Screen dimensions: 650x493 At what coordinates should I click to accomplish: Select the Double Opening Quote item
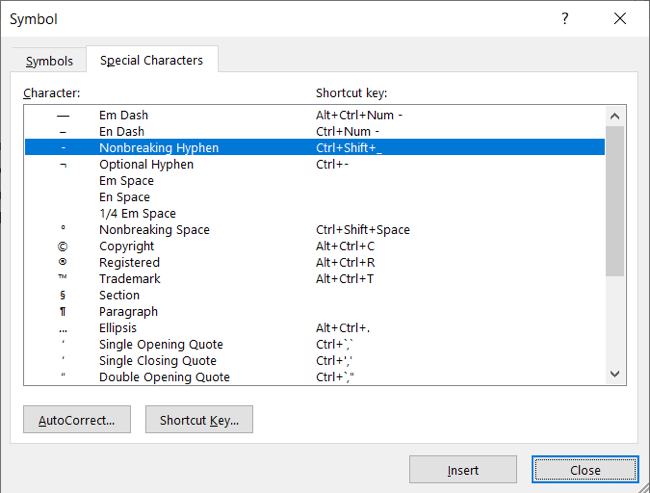(164, 377)
